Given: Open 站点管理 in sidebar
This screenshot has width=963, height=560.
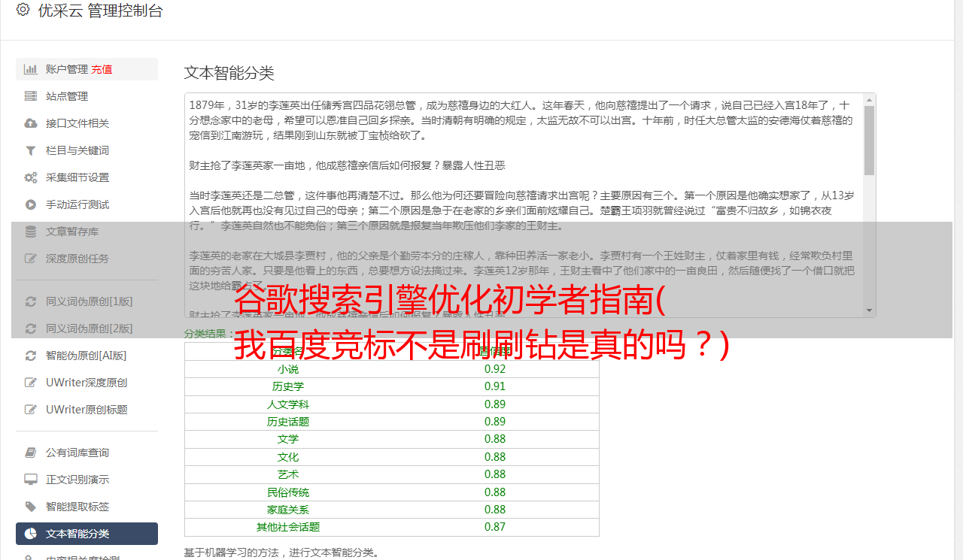Looking at the screenshot, I should pos(87,96).
